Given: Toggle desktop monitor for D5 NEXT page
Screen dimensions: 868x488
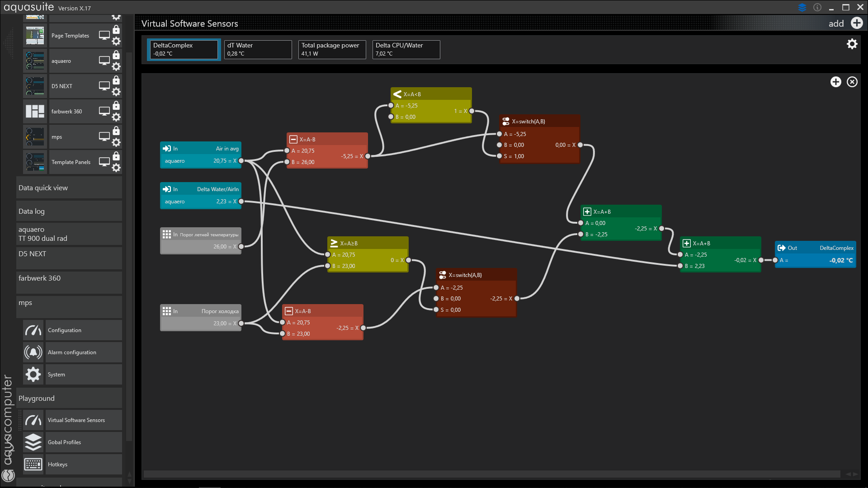Looking at the screenshot, I should pos(104,86).
